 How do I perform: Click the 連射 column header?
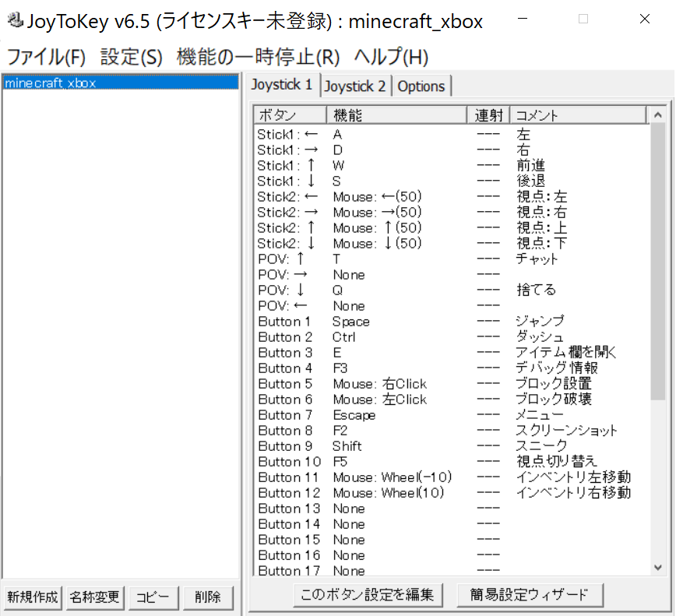click(x=489, y=115)
